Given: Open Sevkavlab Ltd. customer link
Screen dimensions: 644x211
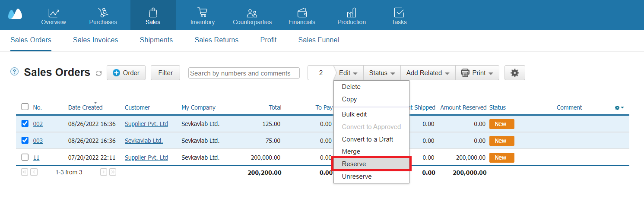Looking at the screenshot, I should click(144, 141).
